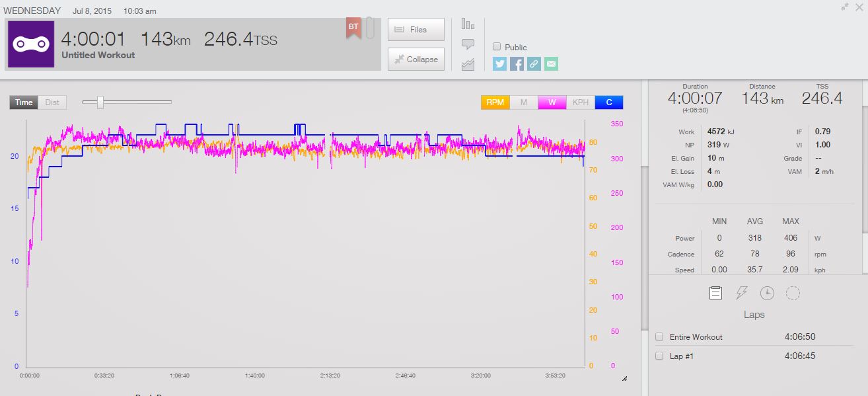Click the Laps section heading
This screenshot has width=868, height=396.
754,315
